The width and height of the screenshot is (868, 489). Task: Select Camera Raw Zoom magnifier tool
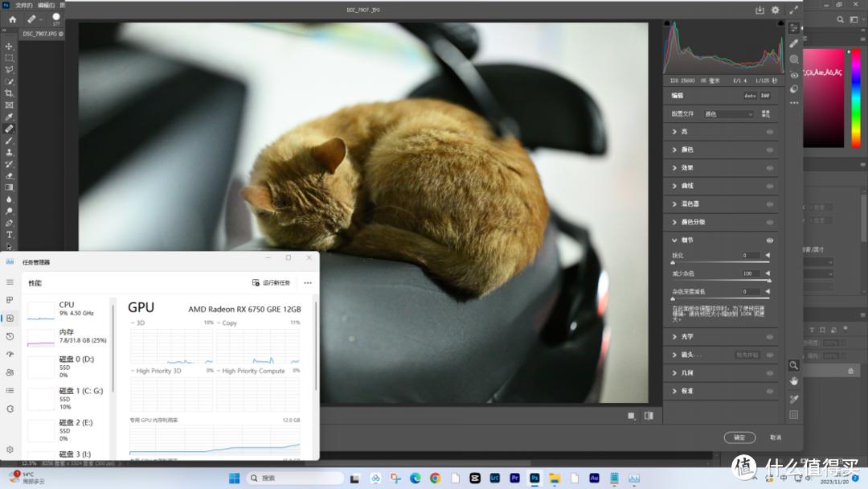(793, 365)
